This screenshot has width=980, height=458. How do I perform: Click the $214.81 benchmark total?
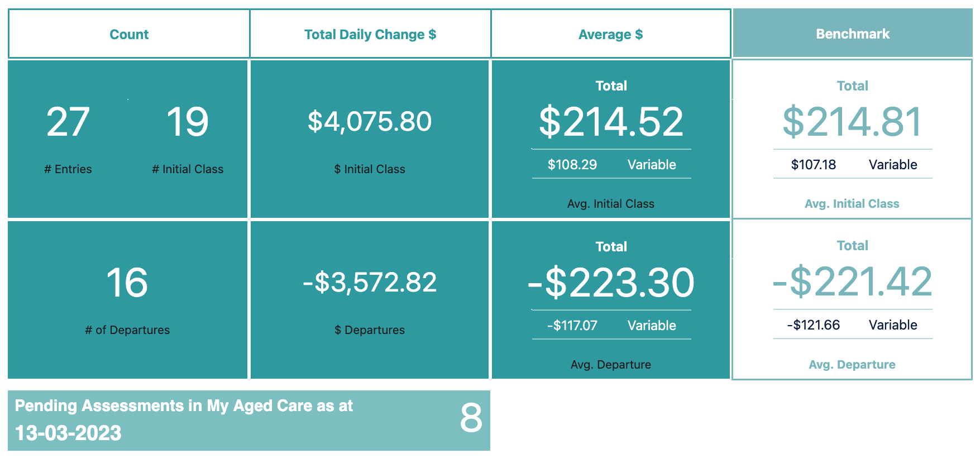click(x=852, y=122)
